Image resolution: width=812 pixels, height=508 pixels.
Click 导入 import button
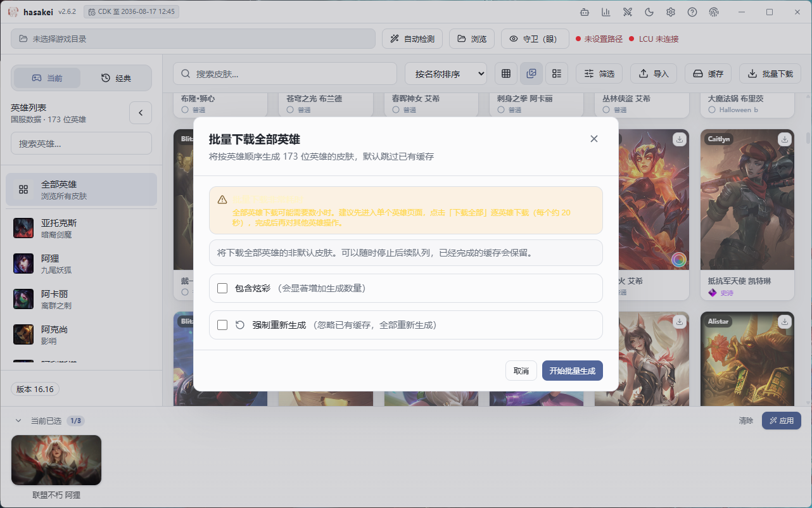tap(654, 73)
